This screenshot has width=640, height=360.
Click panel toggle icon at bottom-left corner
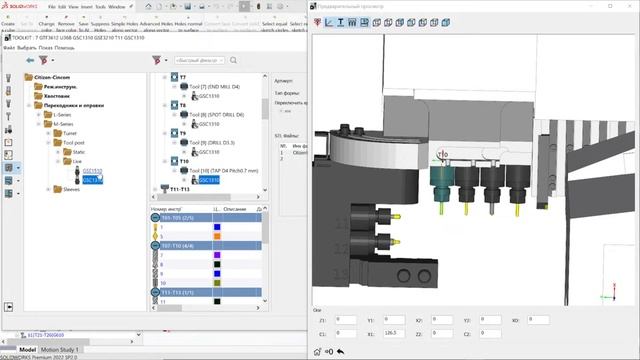pos(9,307)
